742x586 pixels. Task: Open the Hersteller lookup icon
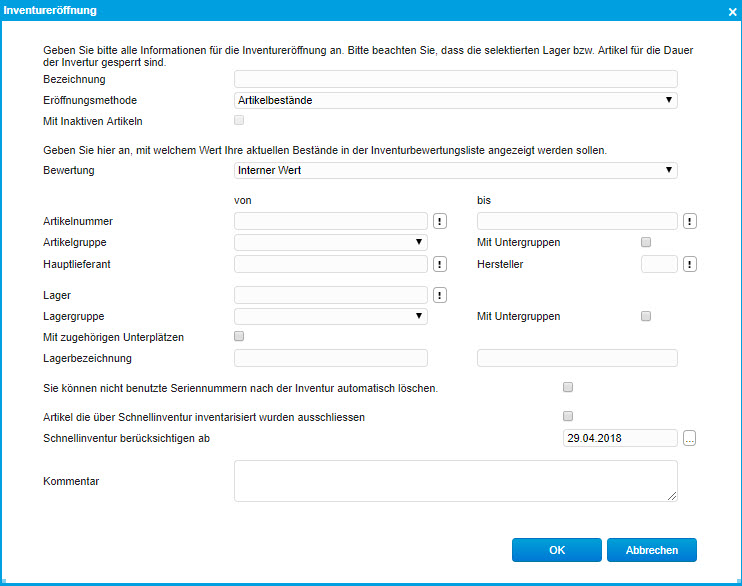point(690,264)
